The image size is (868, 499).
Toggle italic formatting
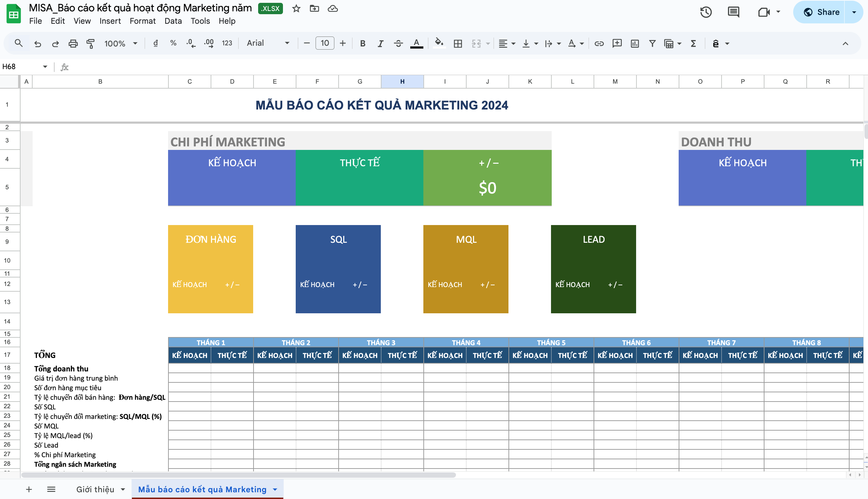point(380,44)
